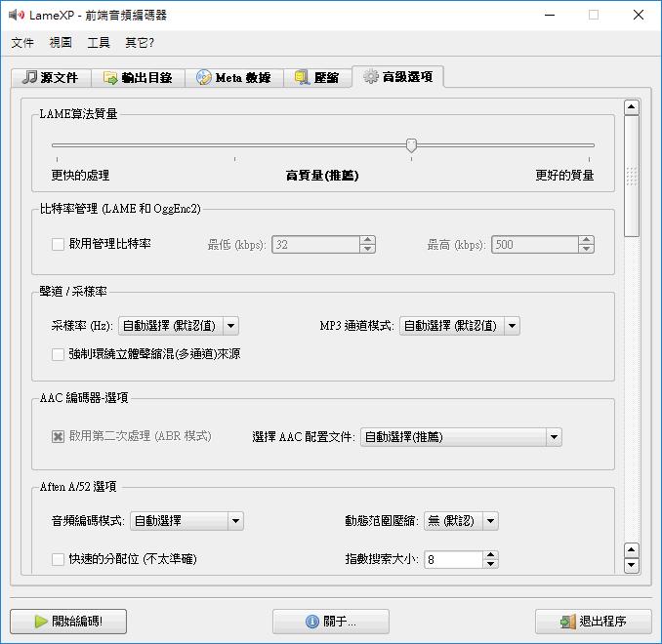Click the folder icon of 輸出目錄 tab

pyautogui.click(x=110, y=78)
